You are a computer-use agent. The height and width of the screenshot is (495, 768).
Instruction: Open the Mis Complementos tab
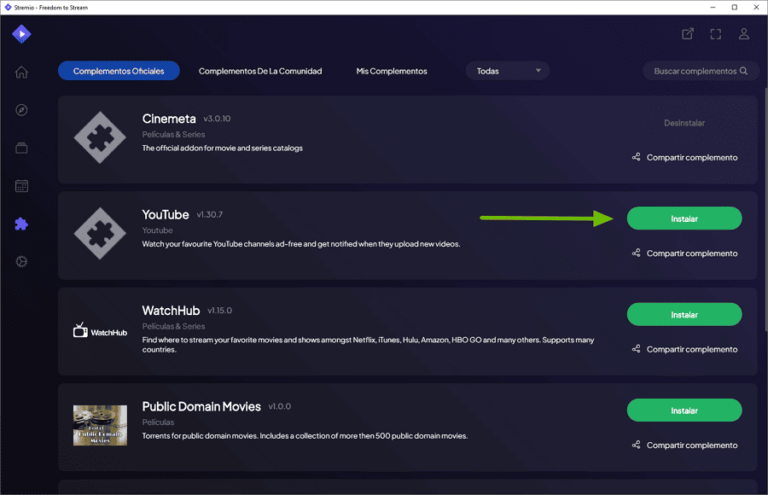[391, 71]
